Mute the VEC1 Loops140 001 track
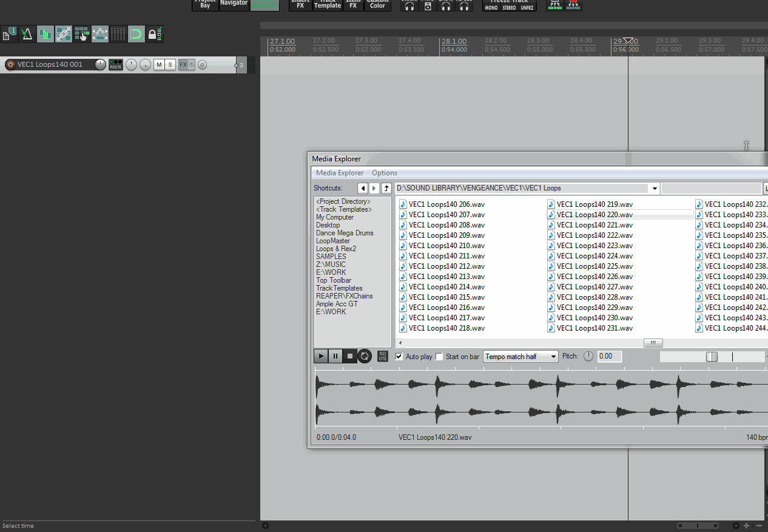This screenshot has height=532, width=768. pyautogui.click(x=159, y=65)
